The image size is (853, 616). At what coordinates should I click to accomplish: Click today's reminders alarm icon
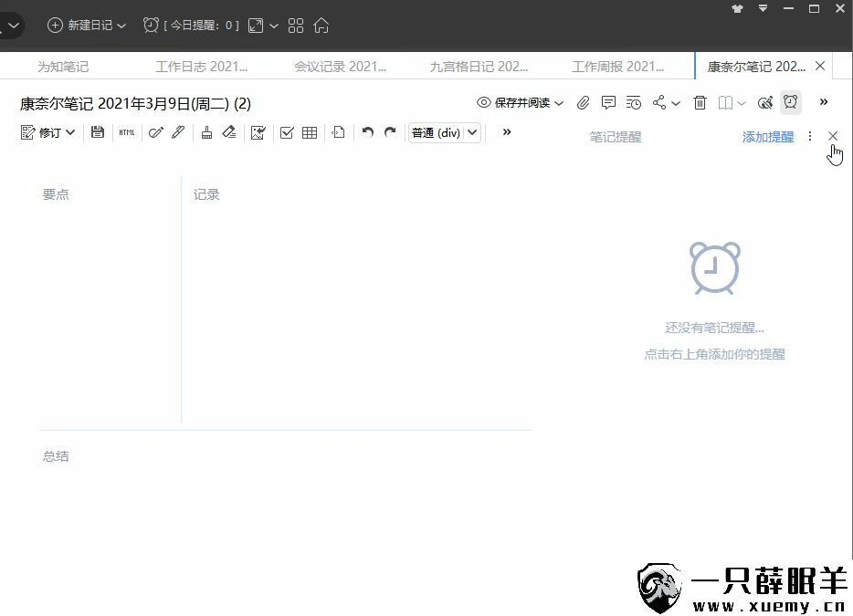[151, 25]
